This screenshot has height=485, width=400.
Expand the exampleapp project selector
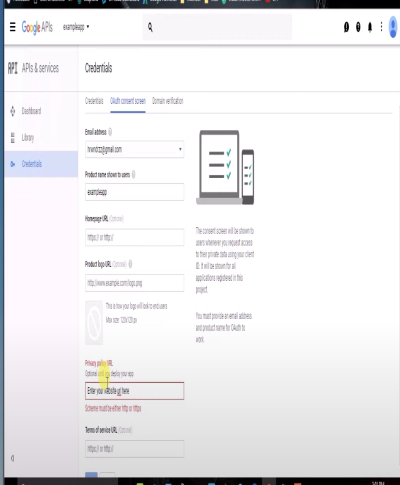[x=76, y=27]
